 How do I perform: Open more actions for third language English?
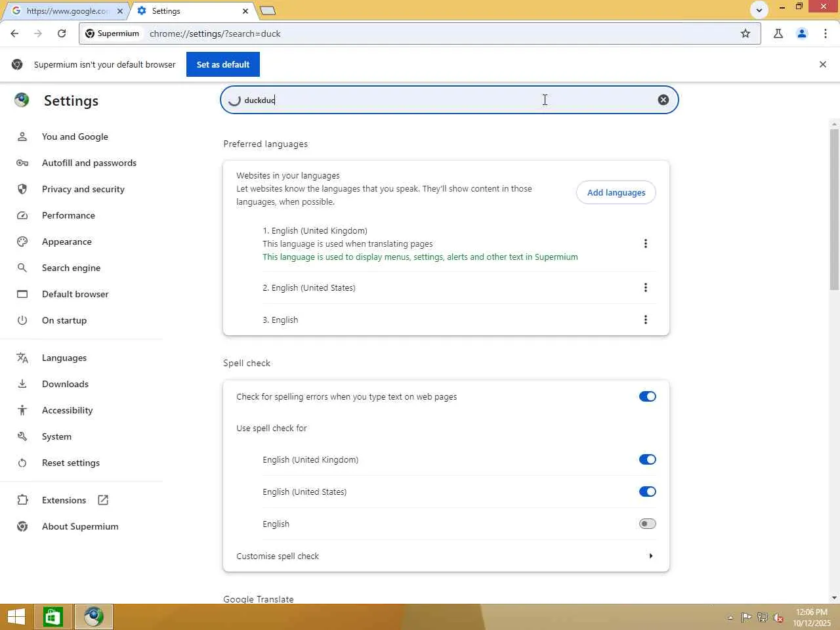[646, 320]
